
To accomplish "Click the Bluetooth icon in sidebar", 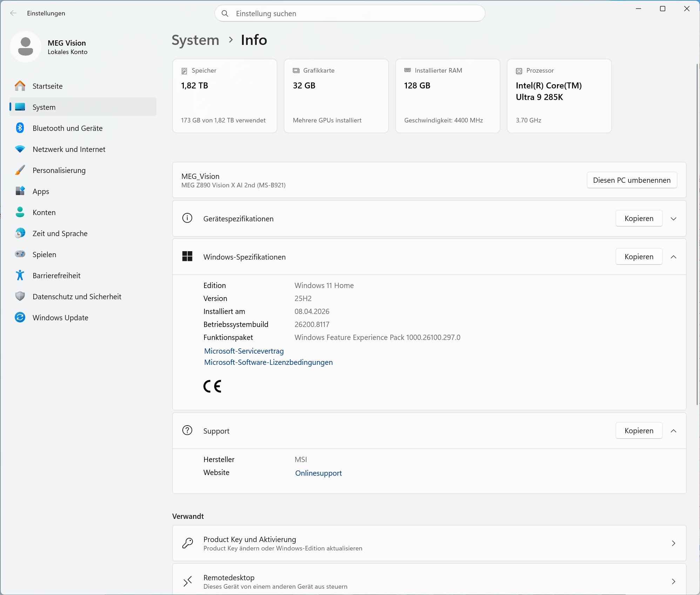I will (20, 128).
